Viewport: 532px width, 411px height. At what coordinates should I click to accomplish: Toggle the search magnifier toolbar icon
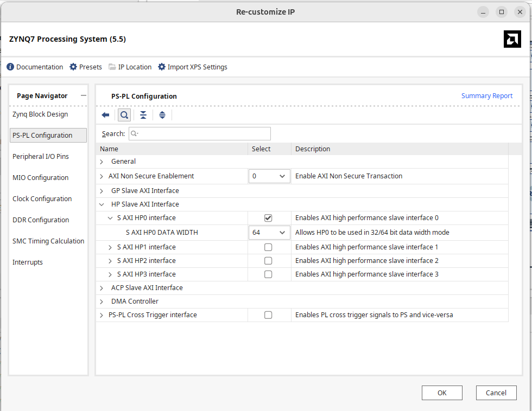pyautogui.click(x=124, y=115)
